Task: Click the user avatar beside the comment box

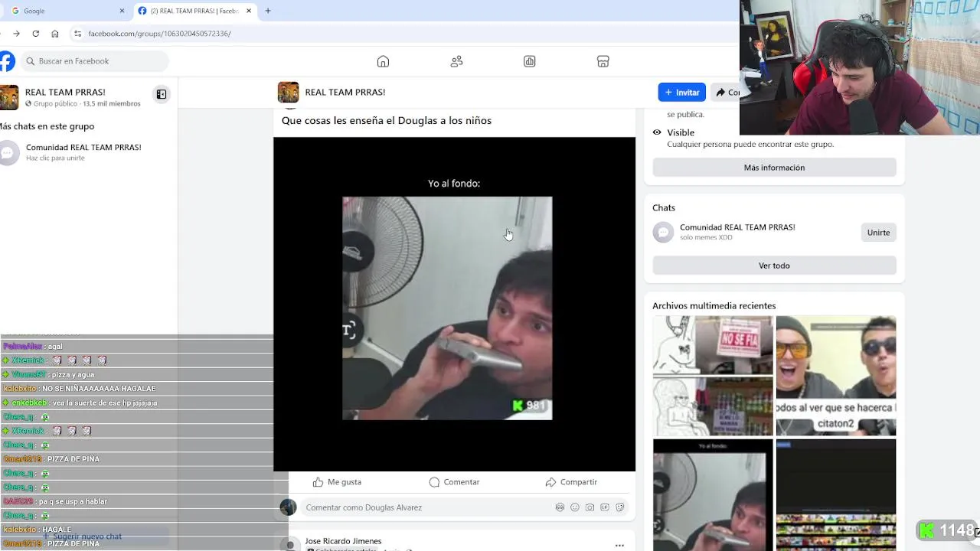Action: tap(288, 507)
